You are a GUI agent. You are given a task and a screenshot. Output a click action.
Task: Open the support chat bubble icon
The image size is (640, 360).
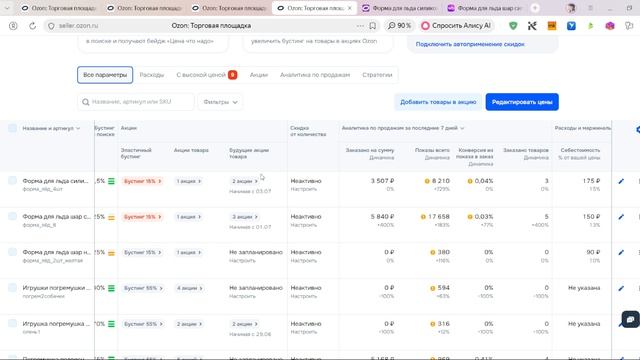click(x=630, y=320)
